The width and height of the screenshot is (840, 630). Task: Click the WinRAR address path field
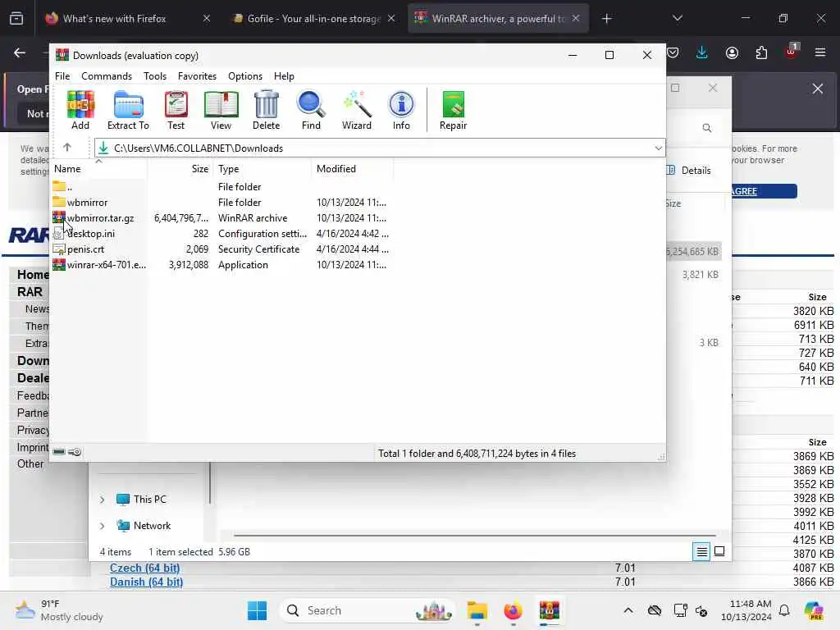379,148
